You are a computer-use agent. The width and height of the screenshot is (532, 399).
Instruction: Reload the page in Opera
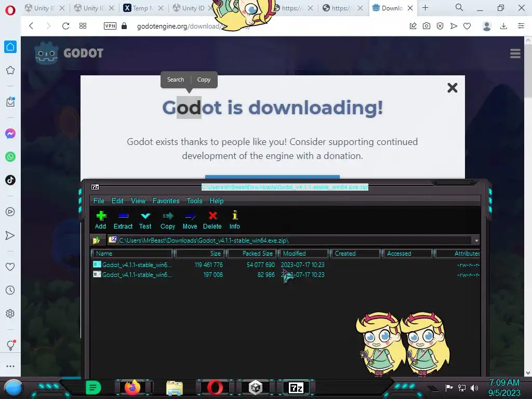(x=65, y=26)
